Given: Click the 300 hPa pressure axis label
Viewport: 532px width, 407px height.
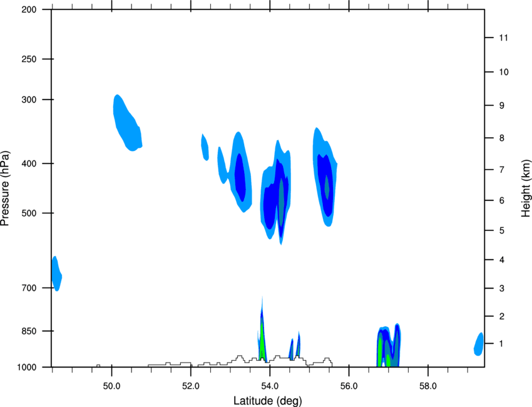Looking at the screenshot, I should pyautogui.click(x=29, y=100).
